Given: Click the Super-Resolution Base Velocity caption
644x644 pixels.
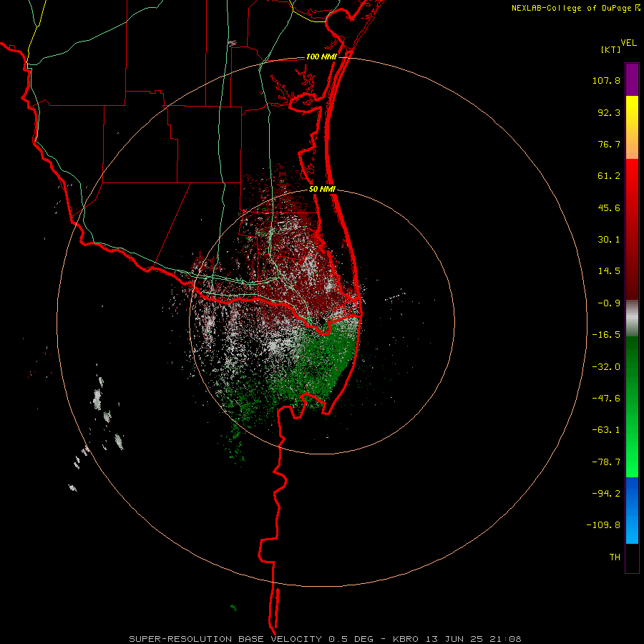Looking at the screenshot, I should [x=325, y=639].
